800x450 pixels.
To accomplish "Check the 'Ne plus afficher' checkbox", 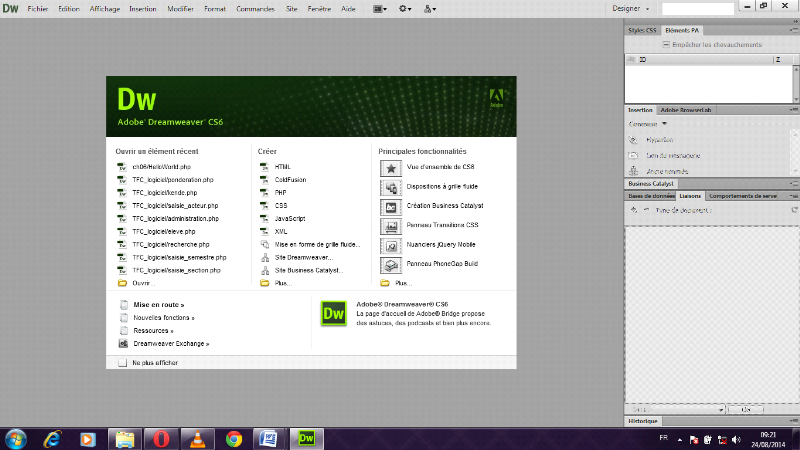I will coord(123,363).
